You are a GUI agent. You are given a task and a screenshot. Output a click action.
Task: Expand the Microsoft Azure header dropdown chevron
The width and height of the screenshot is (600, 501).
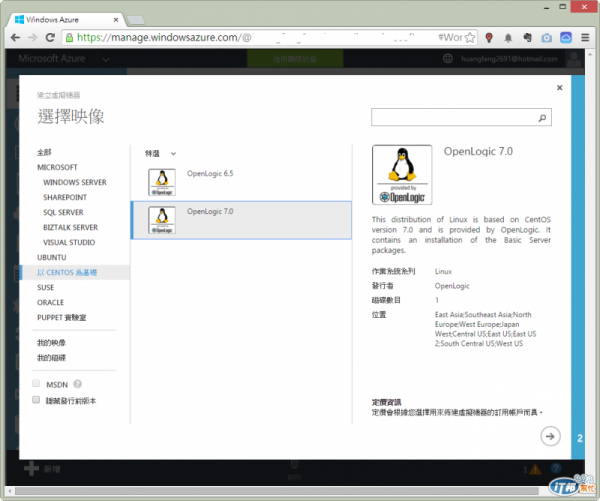(106, 59)
